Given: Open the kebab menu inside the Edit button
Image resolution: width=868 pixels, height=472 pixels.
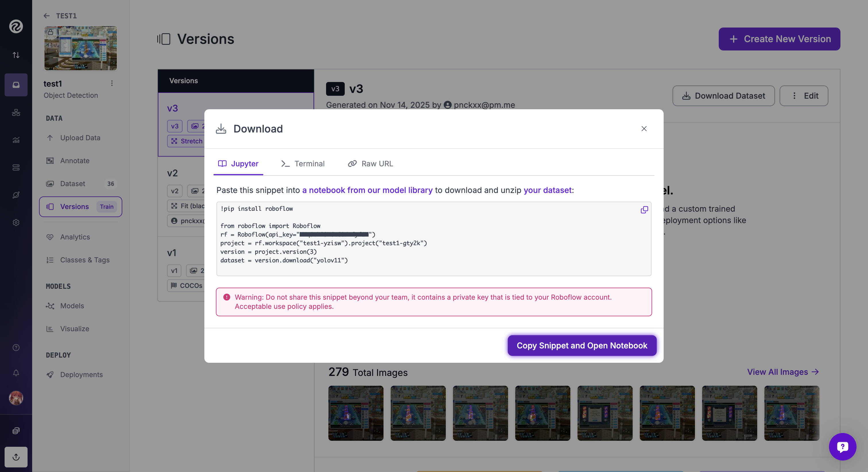Looking at the screenshot, I should 794,95.
